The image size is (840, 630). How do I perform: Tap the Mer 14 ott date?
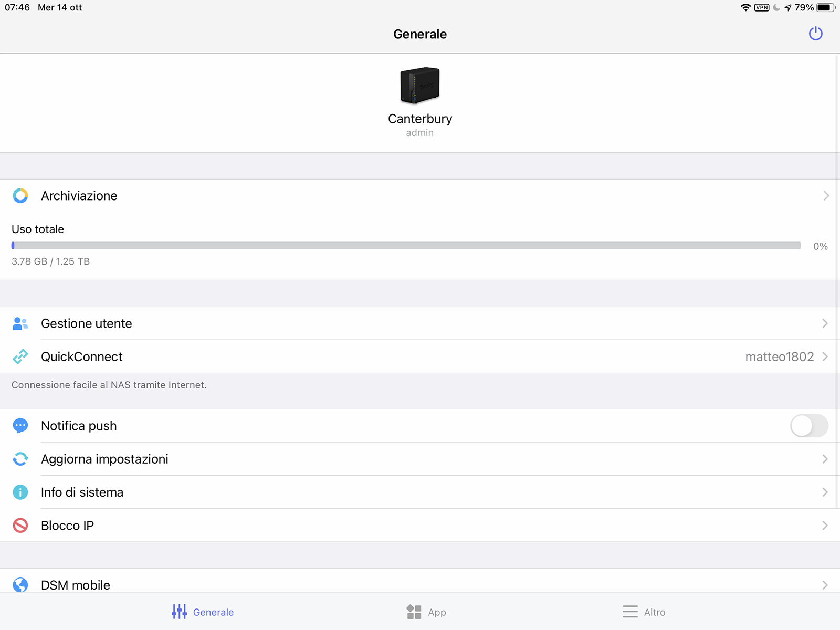[60, 7]
